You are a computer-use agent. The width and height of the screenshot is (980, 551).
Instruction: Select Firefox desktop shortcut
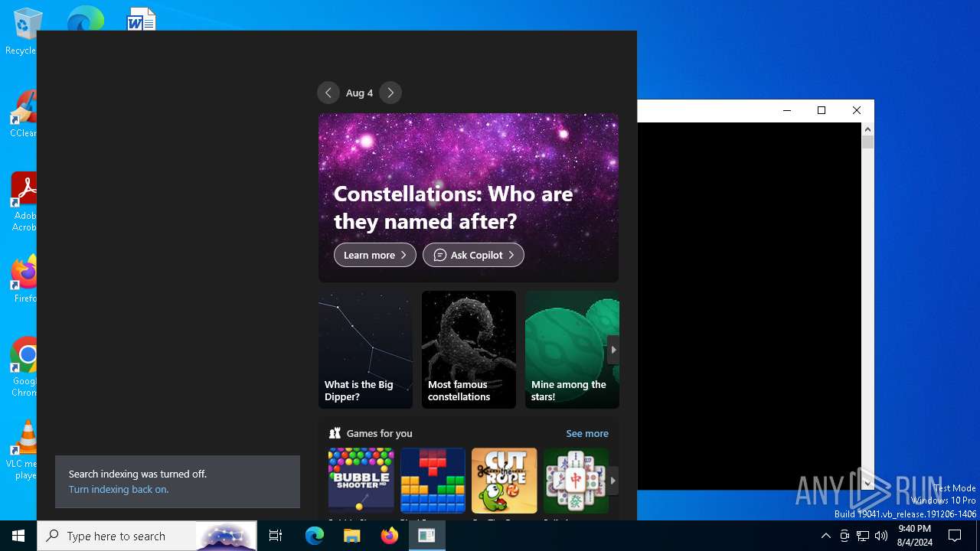pos(24,279)
